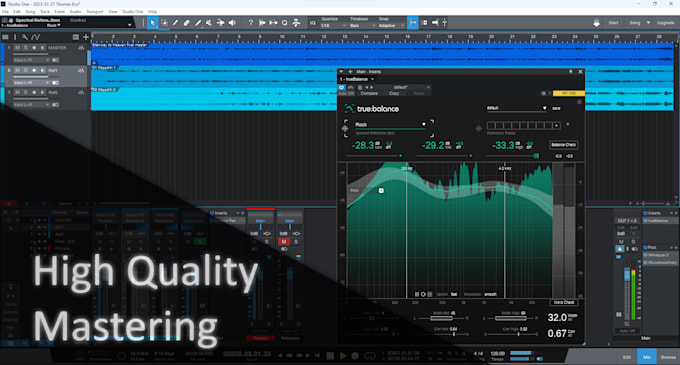
Task: Open the Transport menu
Action: [x=95, y=12]
